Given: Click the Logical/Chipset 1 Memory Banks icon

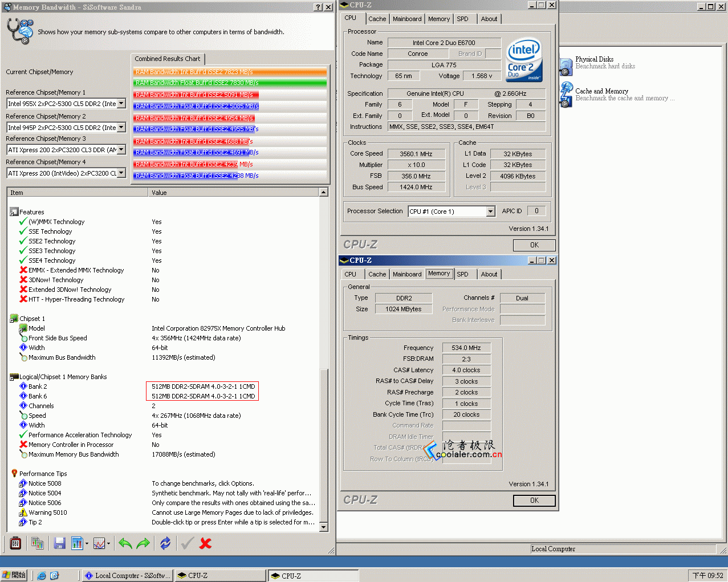Looking at the screenshot, I should [14, 377].
